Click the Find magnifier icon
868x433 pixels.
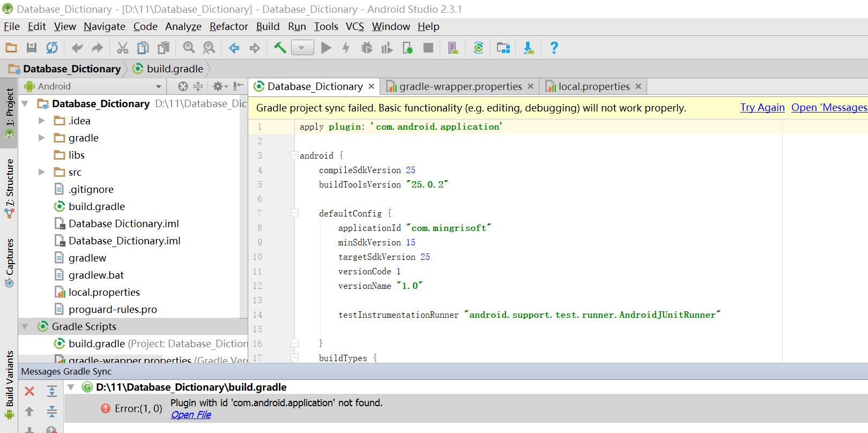pos(189,48)
